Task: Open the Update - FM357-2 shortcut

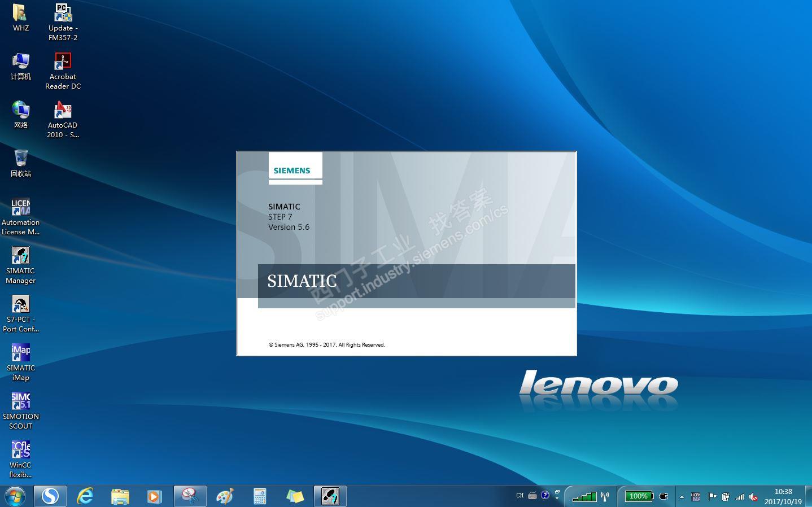Action: 63,22
